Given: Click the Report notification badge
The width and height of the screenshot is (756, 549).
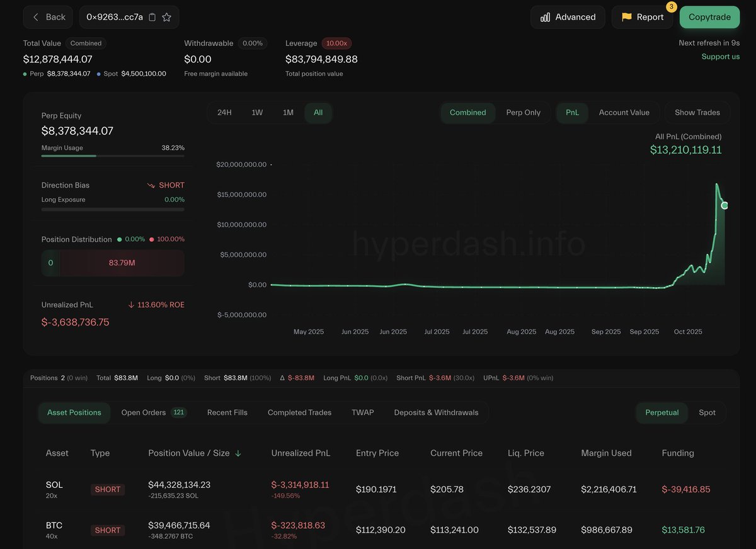Looking at the screenshot, I should point(671,7).
